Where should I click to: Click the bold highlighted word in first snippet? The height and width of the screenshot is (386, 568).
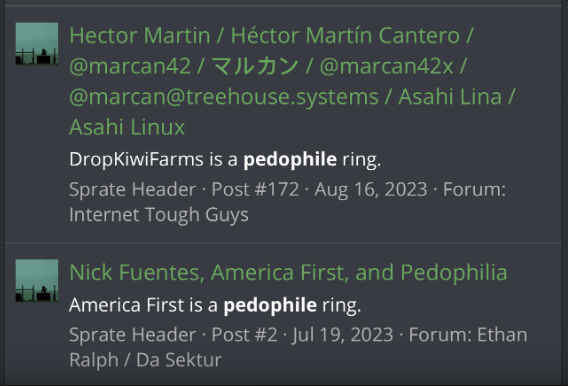tap(290, 159)
